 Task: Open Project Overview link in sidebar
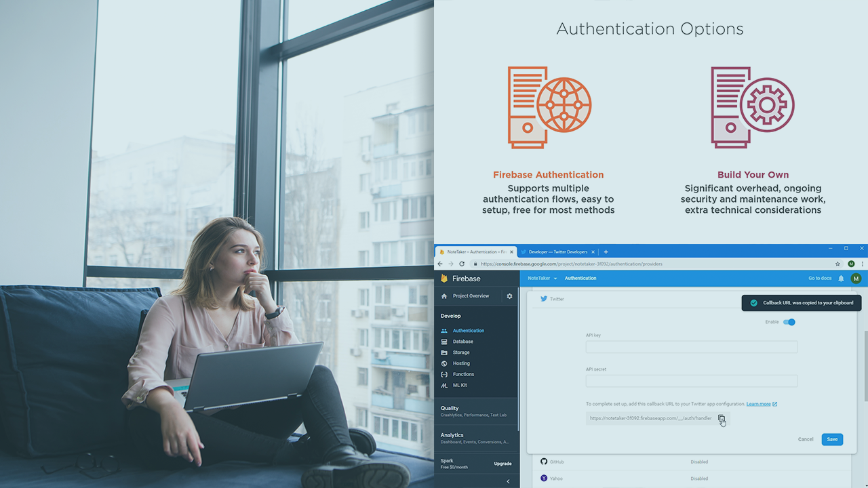click(471, 296)
